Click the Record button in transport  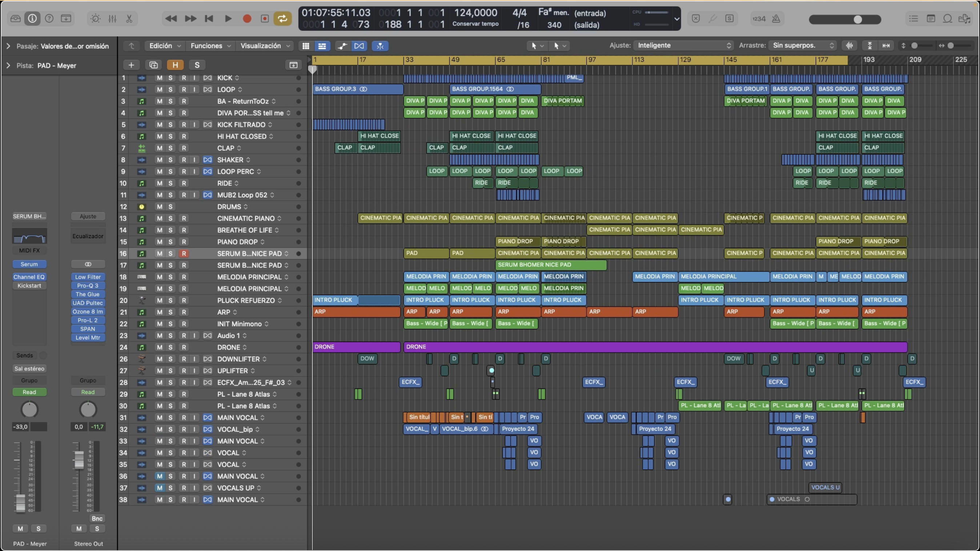pos(247,19)
